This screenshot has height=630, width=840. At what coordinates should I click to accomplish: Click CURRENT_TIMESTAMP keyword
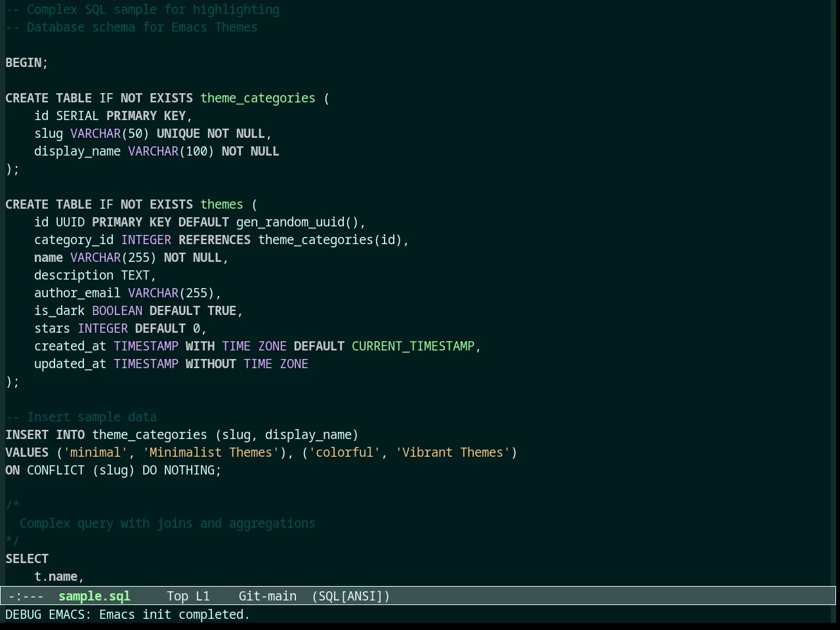pyautogui.click(x=413, y=346)
